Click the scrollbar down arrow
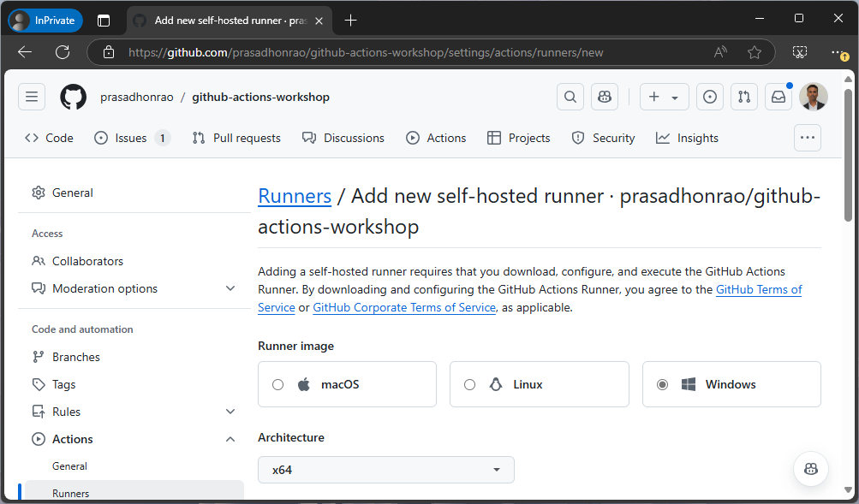This screenshot has width=859, height=504. click(x=848, y=491)
